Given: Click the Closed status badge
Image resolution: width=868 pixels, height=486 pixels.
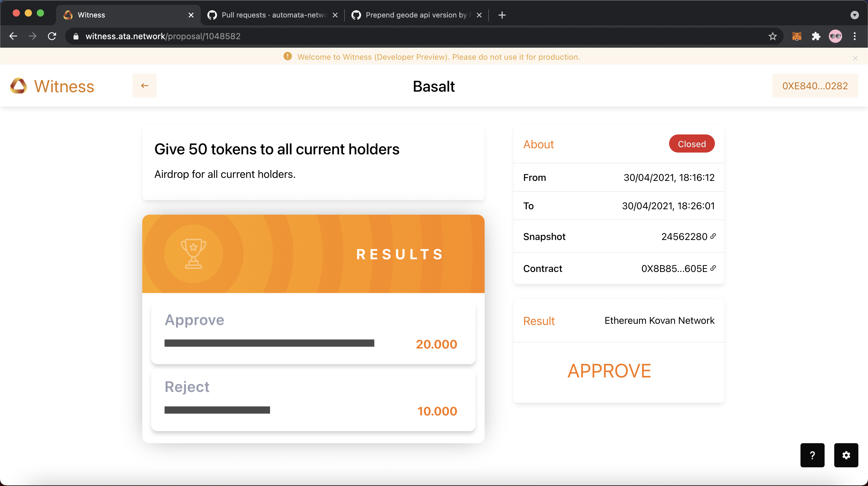Looking at the screenshot, I should pos(692,144).
